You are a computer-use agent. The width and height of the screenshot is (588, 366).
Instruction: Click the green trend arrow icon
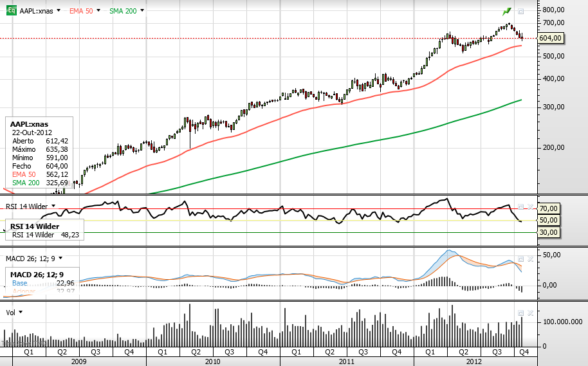click(x=507, y=12)
